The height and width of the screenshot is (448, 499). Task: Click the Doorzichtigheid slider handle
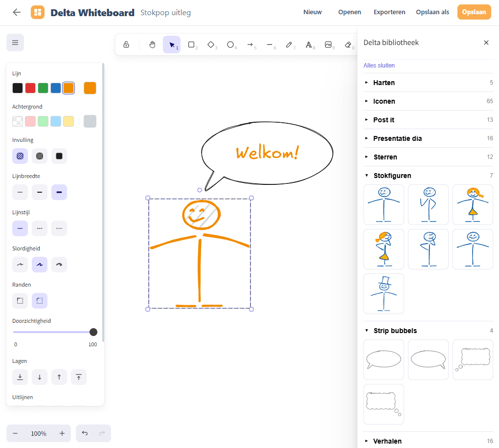tap(93, 332)
